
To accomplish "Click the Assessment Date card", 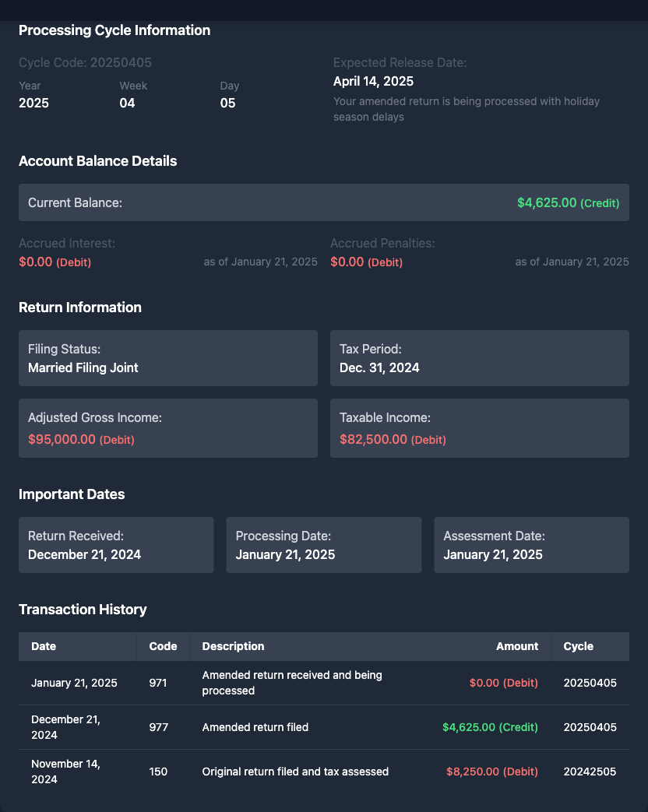I will [531, 545].
